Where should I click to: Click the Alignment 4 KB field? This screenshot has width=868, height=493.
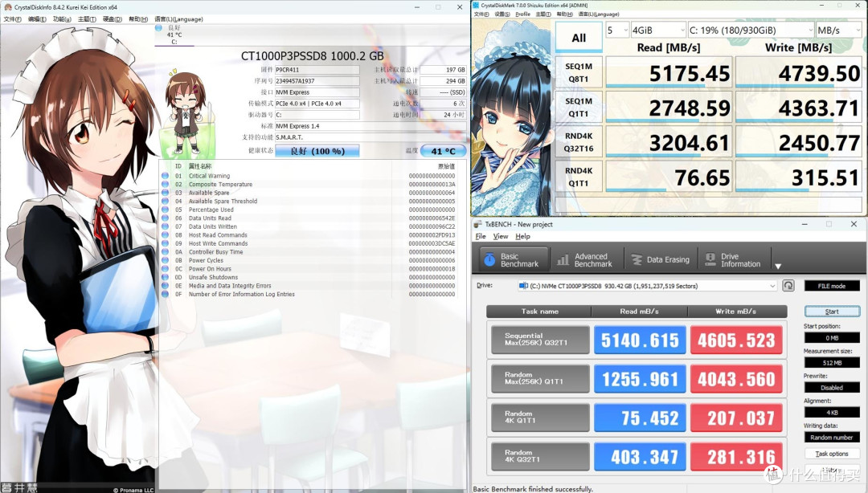[832, 413]
